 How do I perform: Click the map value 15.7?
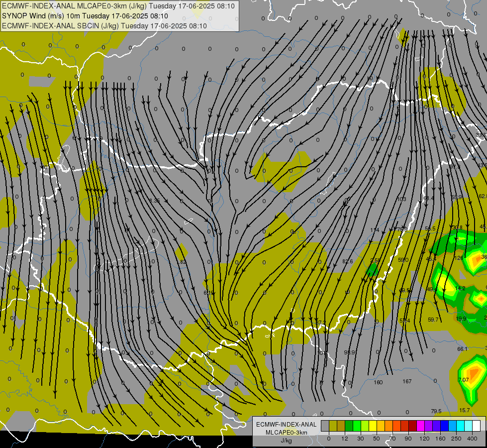point(464,410)
